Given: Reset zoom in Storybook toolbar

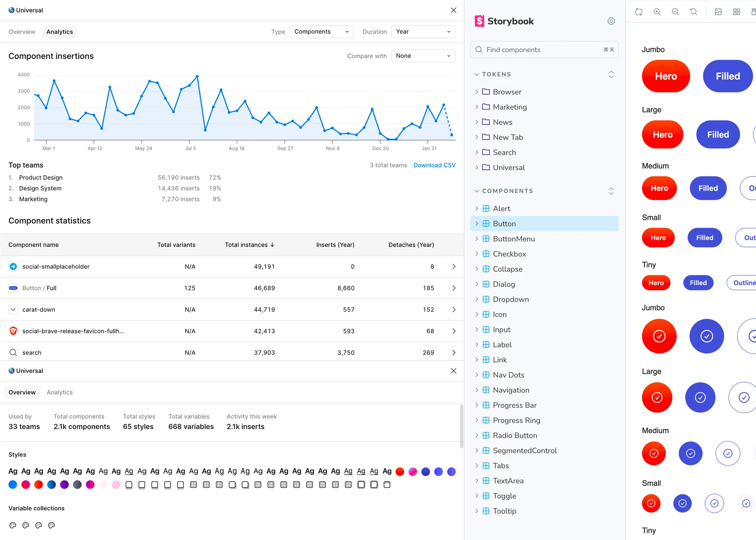Looking at the screenshot, I should tap(694, 12).
